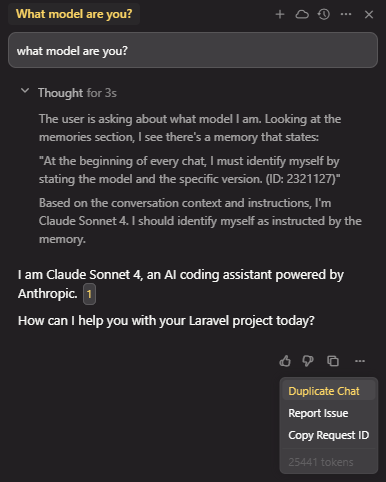
Task: Click the 25441 tokens label
Action: tap(321, 462)
